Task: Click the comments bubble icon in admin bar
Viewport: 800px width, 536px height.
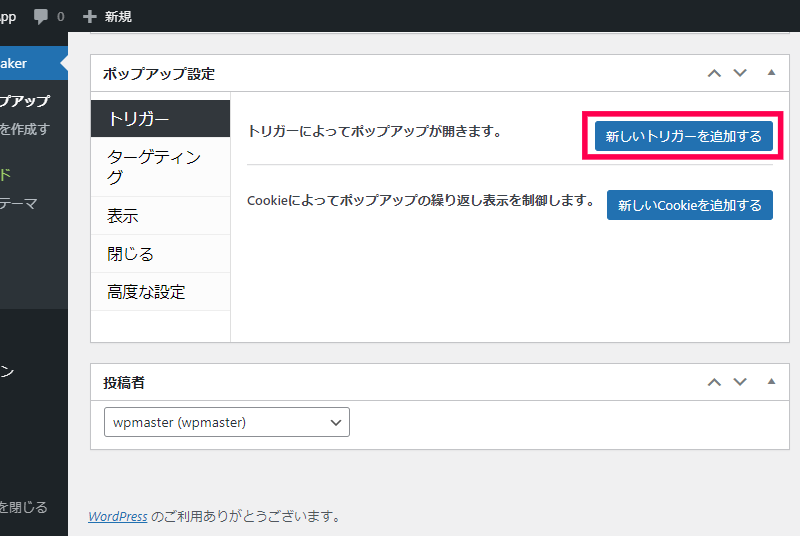Action: click(41, 16)
